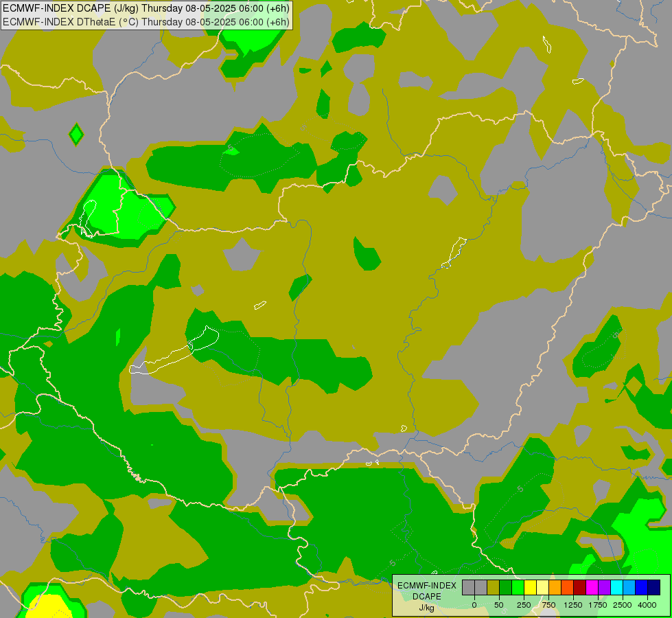Screen dimensions: 672x618
Task: Pick the magenta legend swatch
Action: [592, 588]
